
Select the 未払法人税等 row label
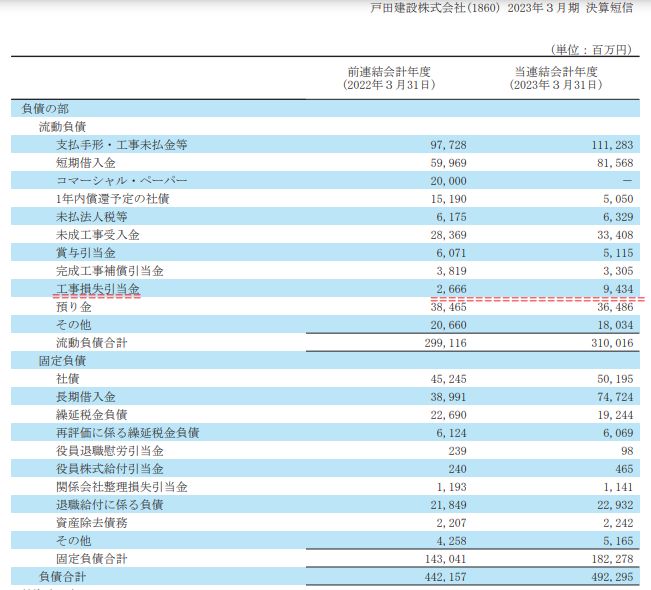pos(92,217)
